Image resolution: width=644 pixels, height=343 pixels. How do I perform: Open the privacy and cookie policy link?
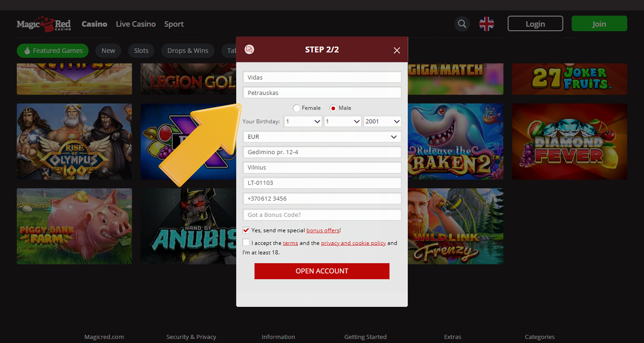click(353, 243)
